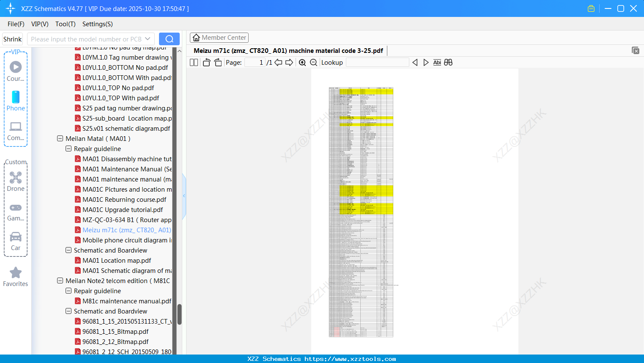644x363 pixels.
Task: Find previous lookup match
Action: point(415,63)
